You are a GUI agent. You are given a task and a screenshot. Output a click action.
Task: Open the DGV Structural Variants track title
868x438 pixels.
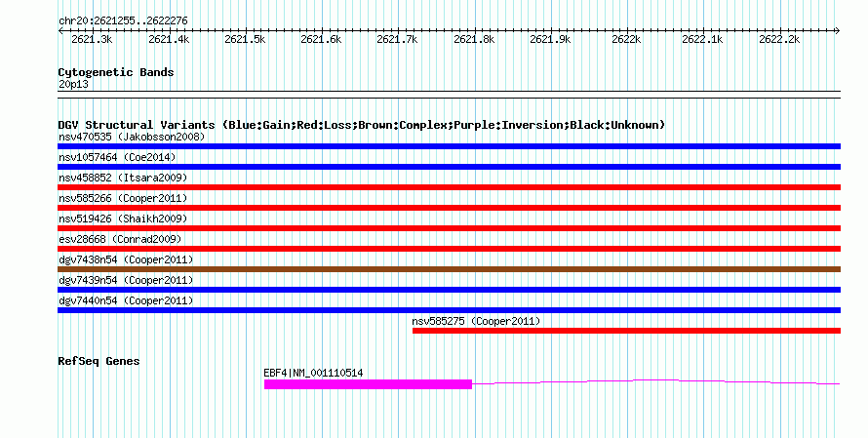tap(361, 125)
